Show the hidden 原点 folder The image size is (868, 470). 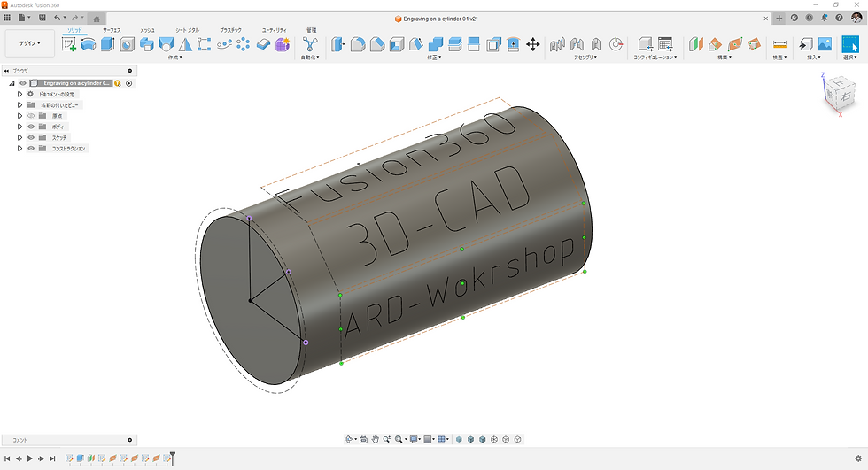pos(31,116)
